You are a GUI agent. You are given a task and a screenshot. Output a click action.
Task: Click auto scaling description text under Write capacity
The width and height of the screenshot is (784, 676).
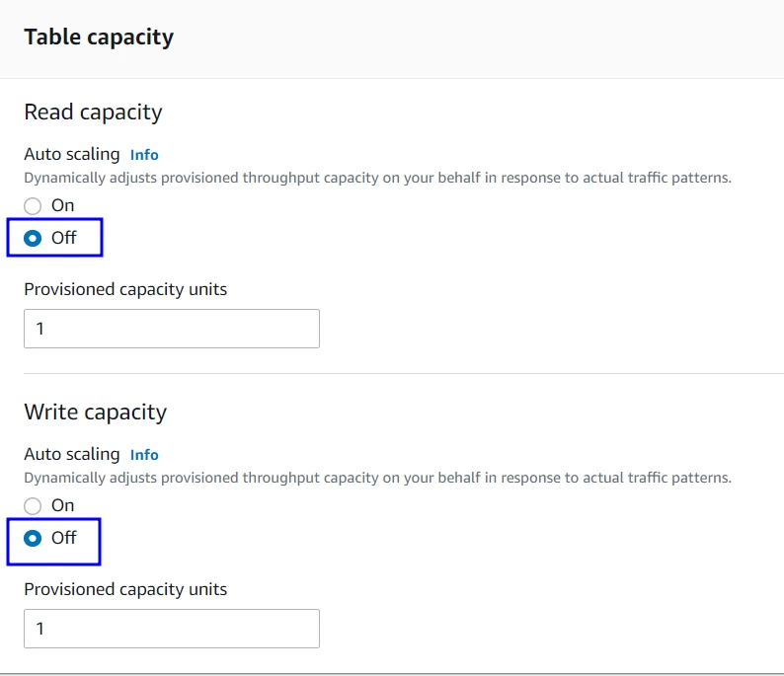(377, 478)
